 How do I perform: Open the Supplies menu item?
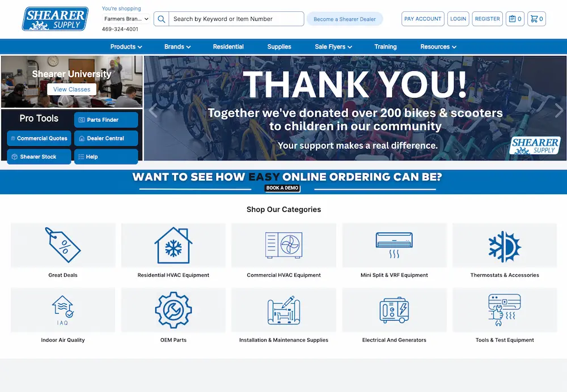tap(279, 47)
